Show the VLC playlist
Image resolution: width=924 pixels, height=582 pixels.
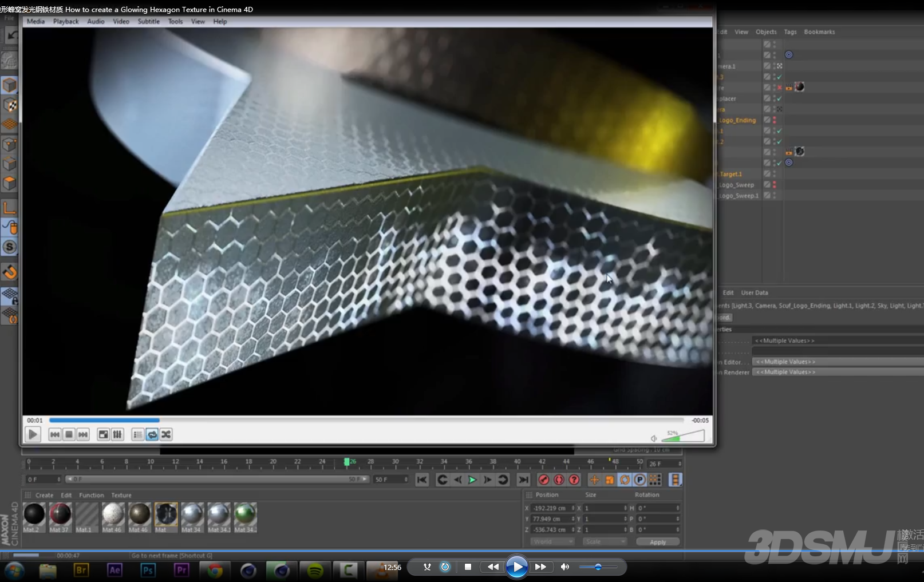[x=137, y=435]
